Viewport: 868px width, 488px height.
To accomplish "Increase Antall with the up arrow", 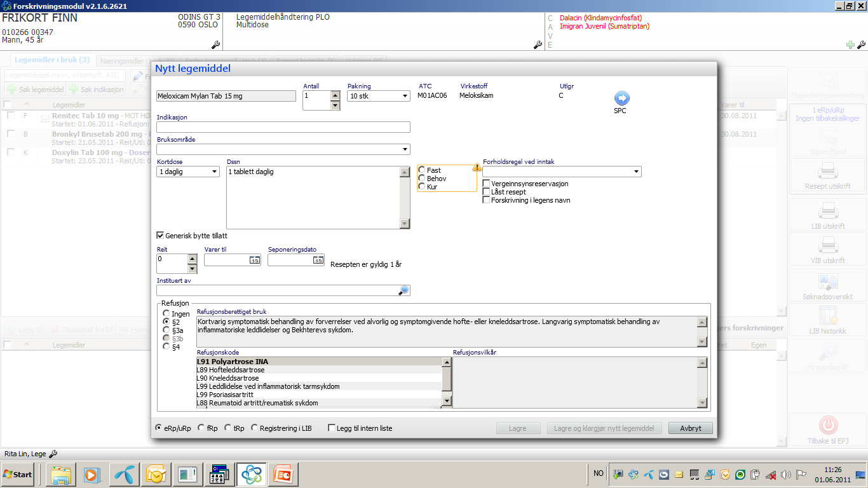I will coord(336,96).
